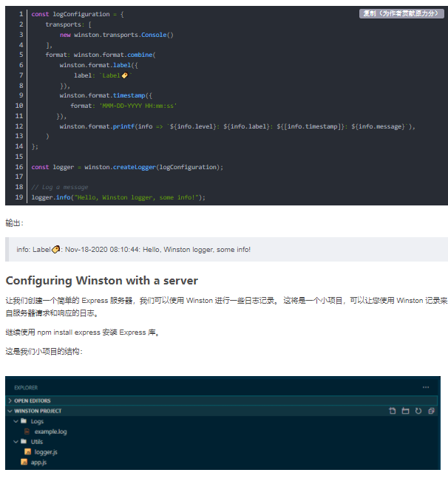Select the Utils folder icon
448x481 pixels.
24,441
